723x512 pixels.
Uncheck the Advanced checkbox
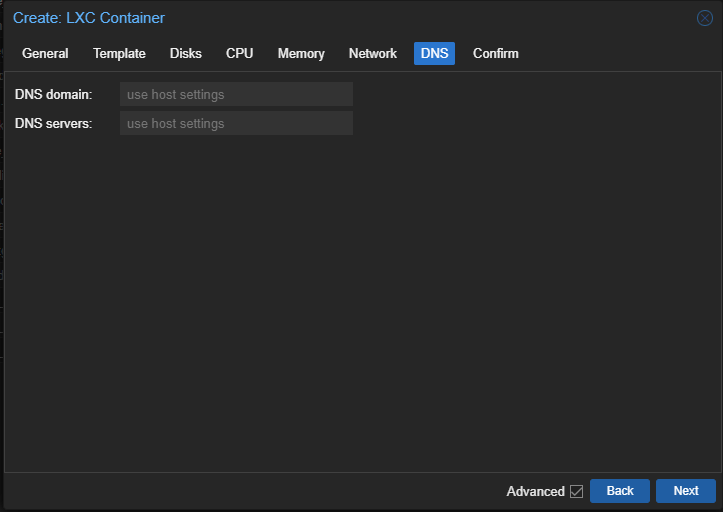point(576,491)
